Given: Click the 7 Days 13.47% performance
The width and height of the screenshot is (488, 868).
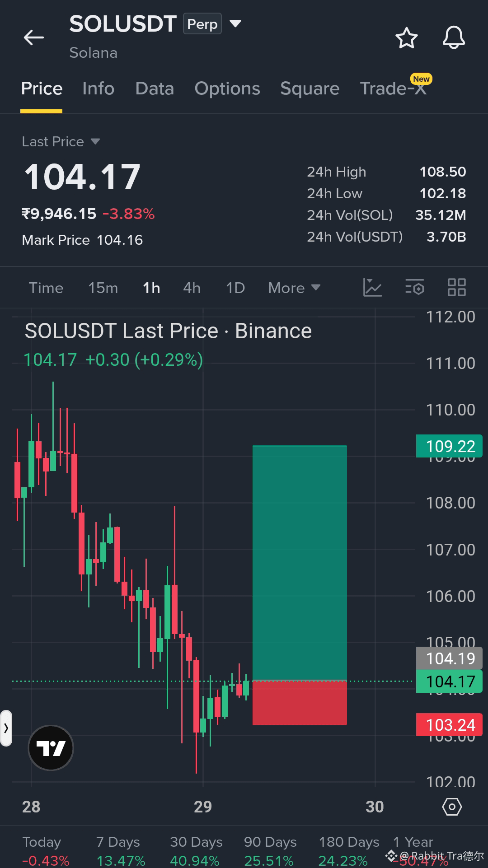Looking at the screenshot, I should click(121, 851).
